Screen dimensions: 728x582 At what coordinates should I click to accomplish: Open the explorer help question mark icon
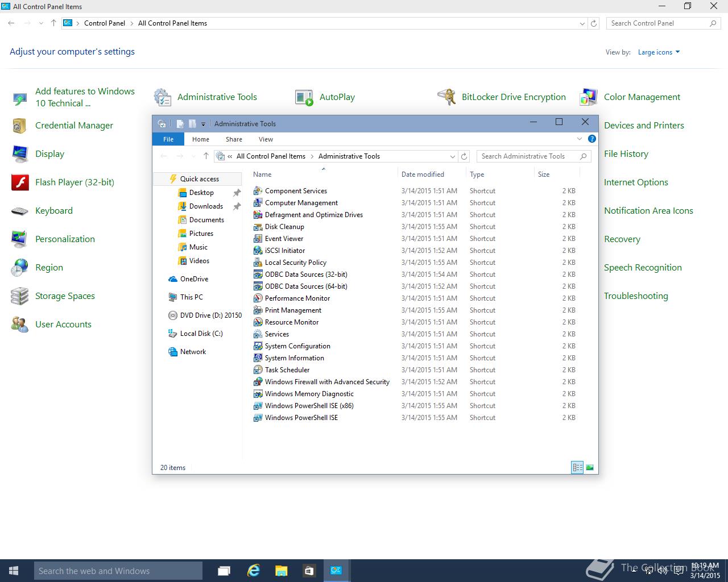[591, 139]
